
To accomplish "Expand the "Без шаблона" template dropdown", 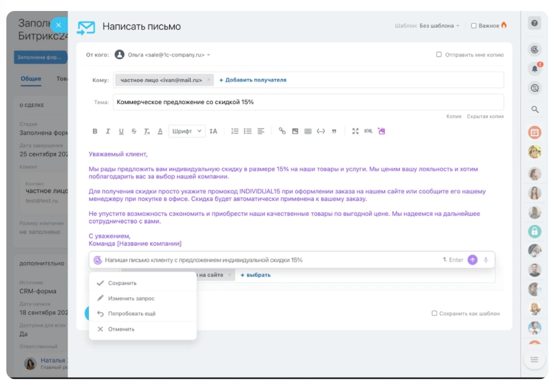I will point(439,26).
